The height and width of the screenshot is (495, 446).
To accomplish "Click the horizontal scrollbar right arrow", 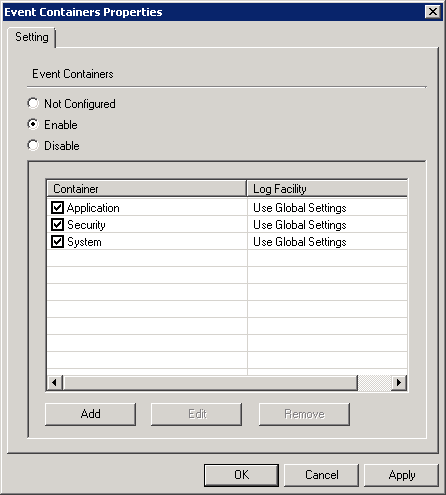I will tap(399, 383).
